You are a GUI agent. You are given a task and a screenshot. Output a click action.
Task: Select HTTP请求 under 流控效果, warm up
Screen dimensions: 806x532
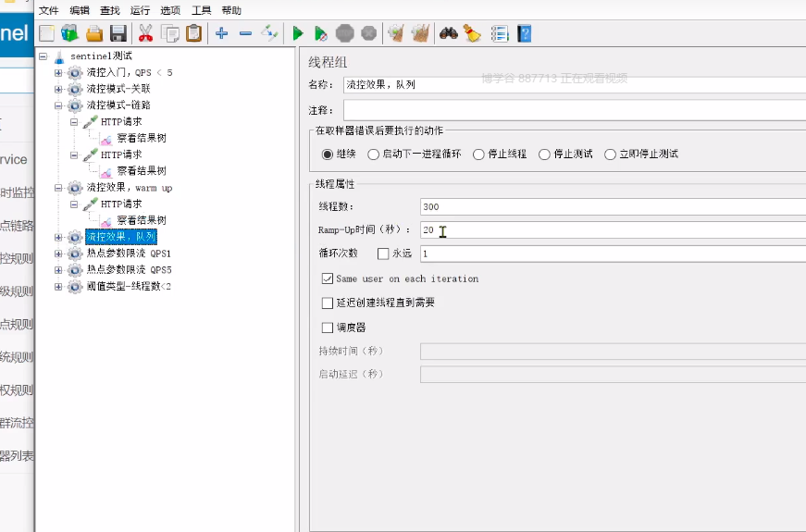coord(121,204)
